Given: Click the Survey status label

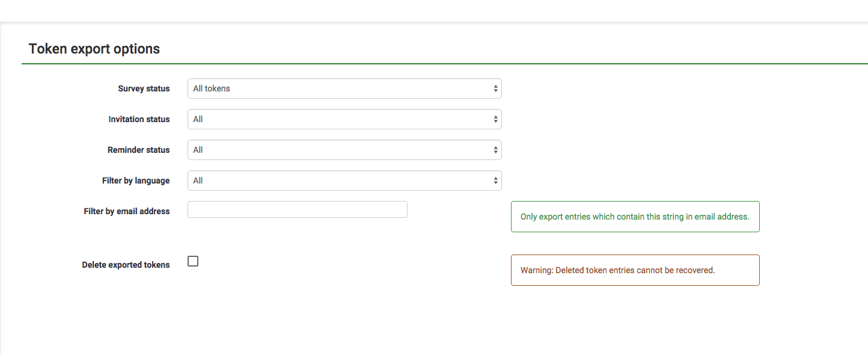Looking at the screenshot, I should pyautogui.click(x=144, y=88).
